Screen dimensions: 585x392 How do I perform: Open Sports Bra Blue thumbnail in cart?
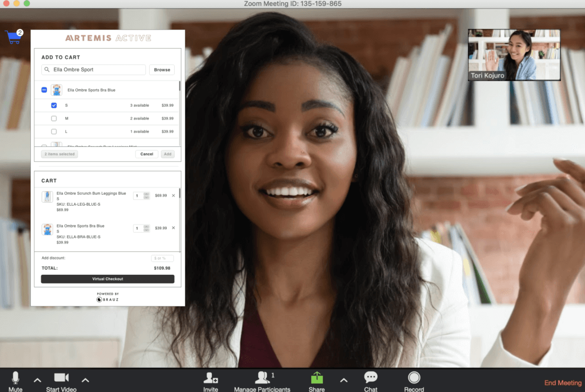pyautogui.click(x=47, y=229)
